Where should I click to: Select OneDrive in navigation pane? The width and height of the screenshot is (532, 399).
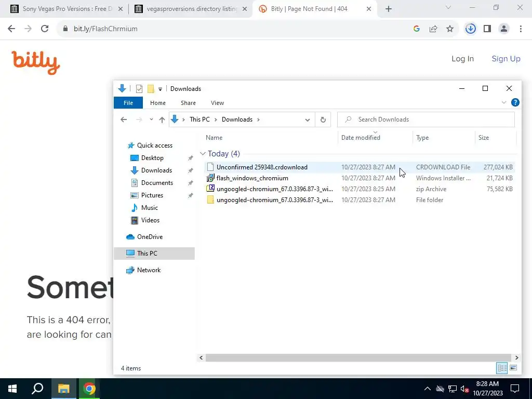[x=150, y=237]
